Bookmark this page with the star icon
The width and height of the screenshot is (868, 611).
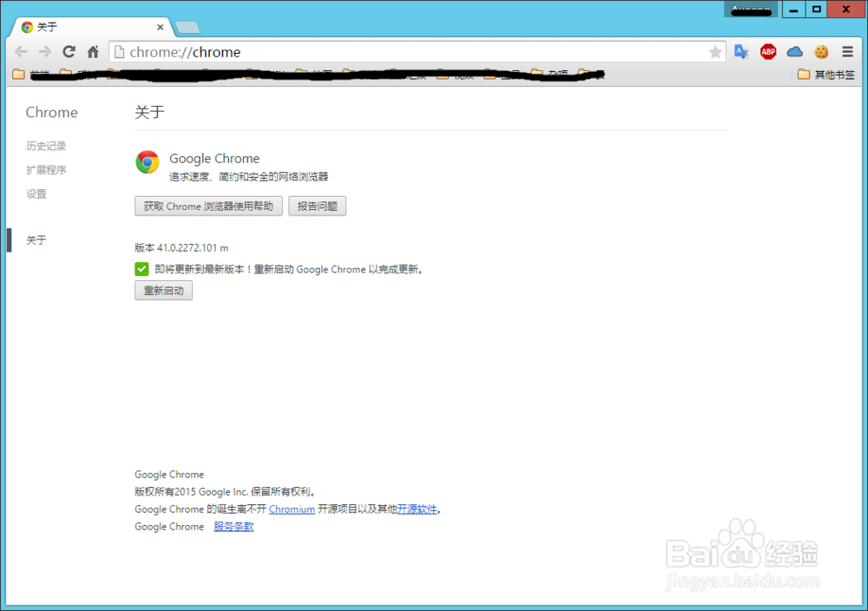[x=715, y=52]
